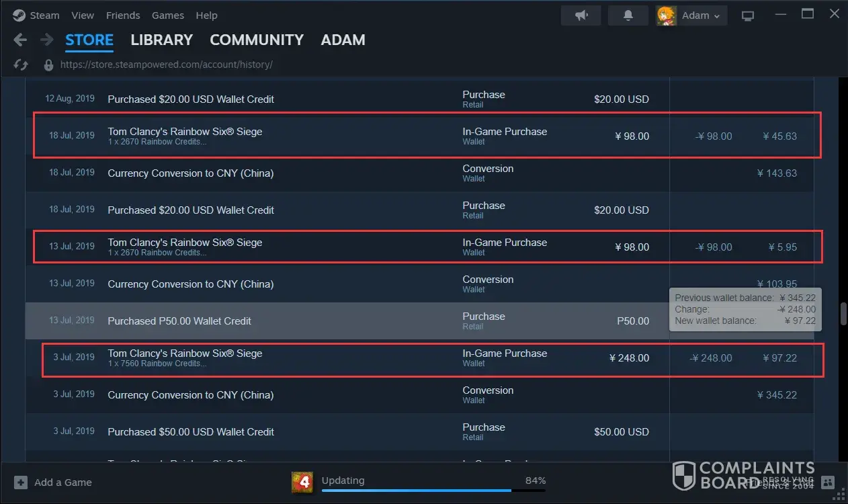Screen dimensions: 848x504
Task: Open the Games menu
Action: point(168,15)
